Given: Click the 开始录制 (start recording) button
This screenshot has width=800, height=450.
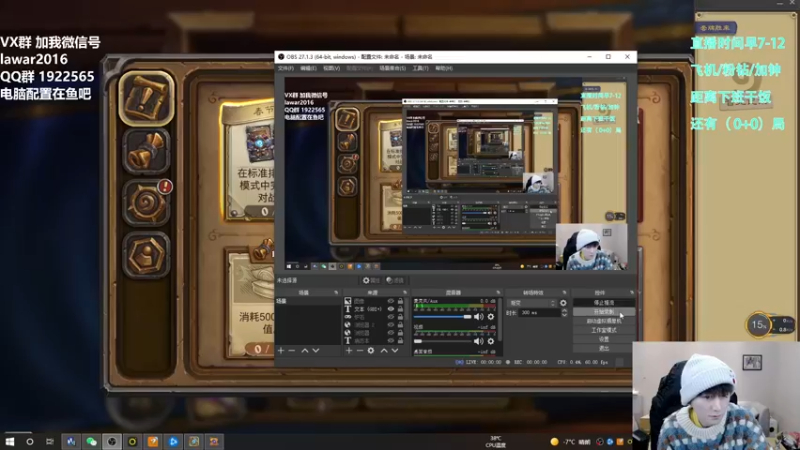Looking at the screenshot, I should point(604,312).
